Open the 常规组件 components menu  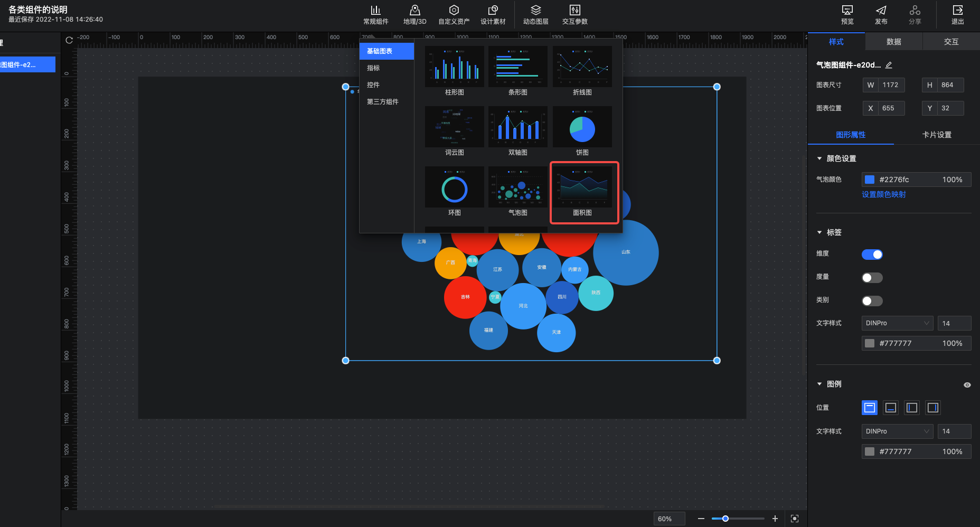pos(375,15)
